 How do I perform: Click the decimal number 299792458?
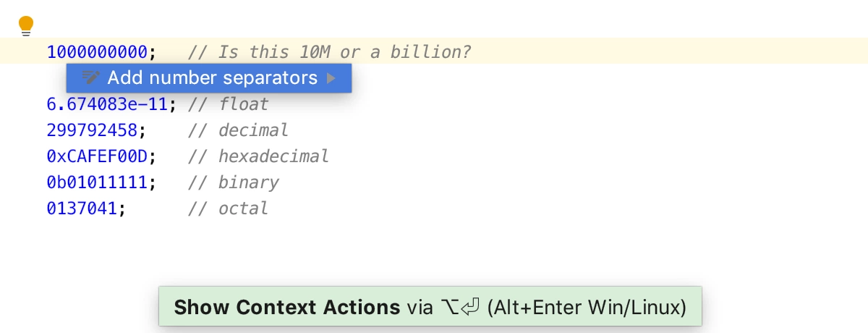[93, 130]
